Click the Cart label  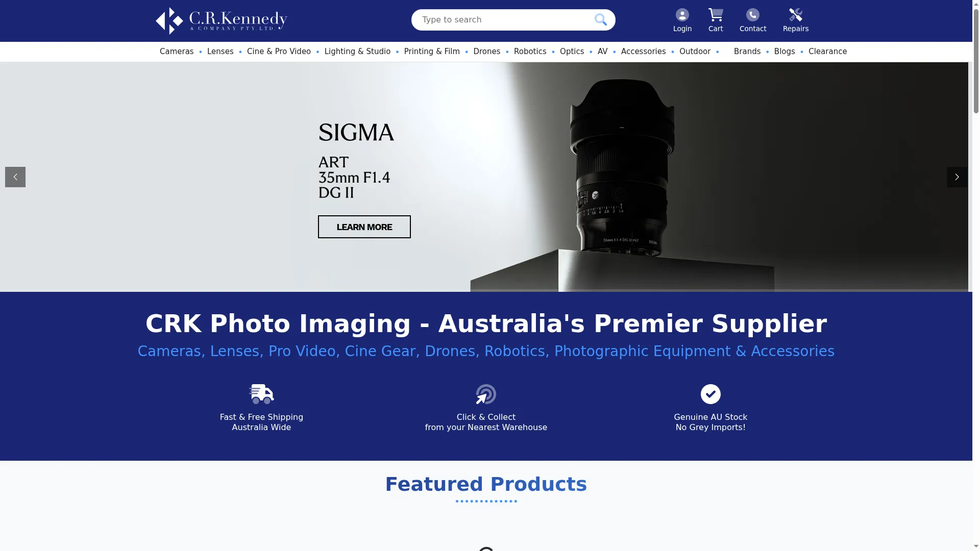[716, 29]
